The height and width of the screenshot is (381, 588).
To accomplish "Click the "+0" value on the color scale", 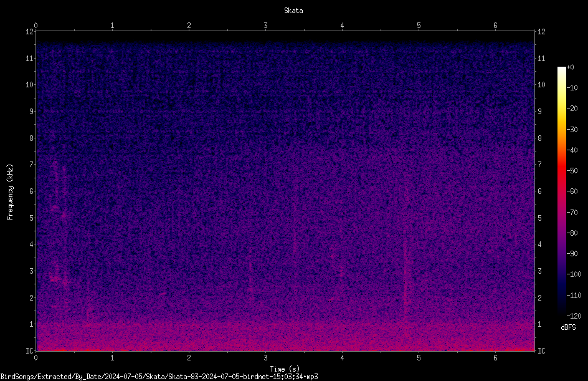I will click(x=570, y=67).
